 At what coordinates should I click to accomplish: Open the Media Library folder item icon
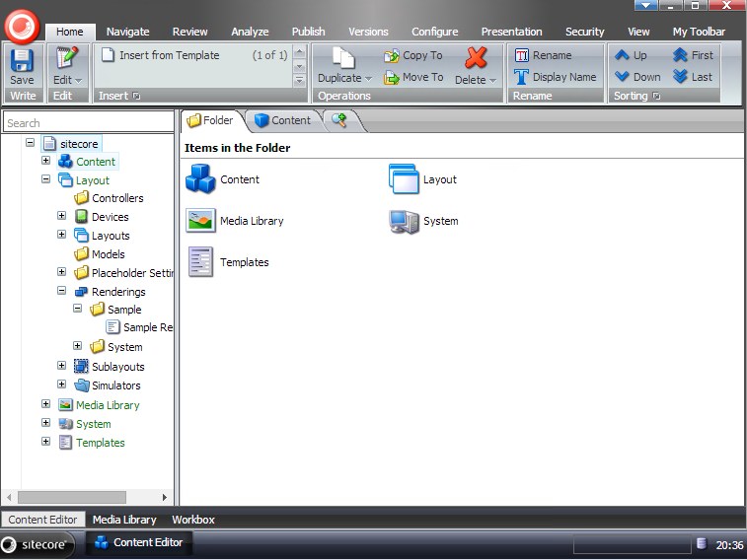(200, 221)
